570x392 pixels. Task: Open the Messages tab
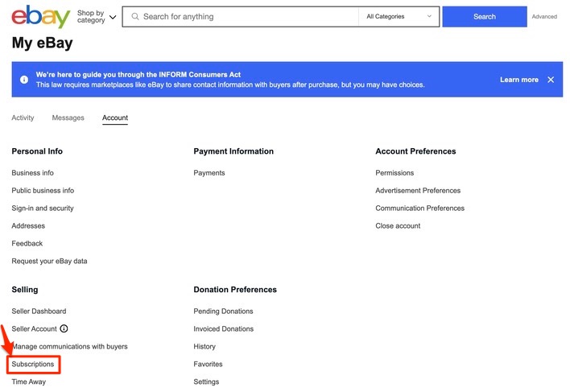point(68,118)
